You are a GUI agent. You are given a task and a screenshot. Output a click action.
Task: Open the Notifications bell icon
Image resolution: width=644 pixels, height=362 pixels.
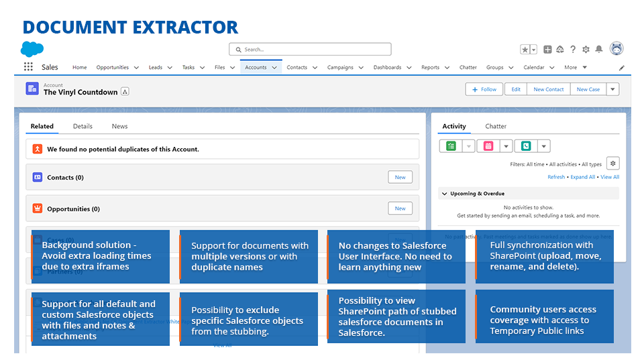[599, 50]
